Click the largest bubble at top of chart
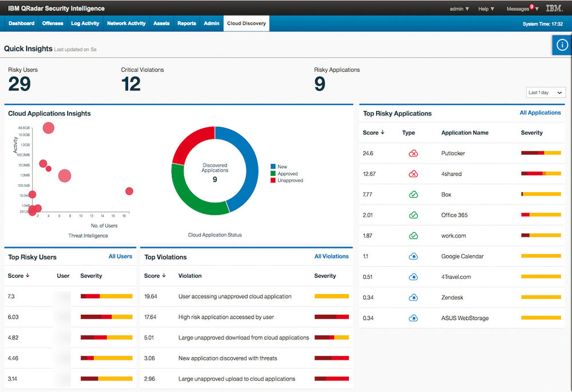 coord(49,128)
